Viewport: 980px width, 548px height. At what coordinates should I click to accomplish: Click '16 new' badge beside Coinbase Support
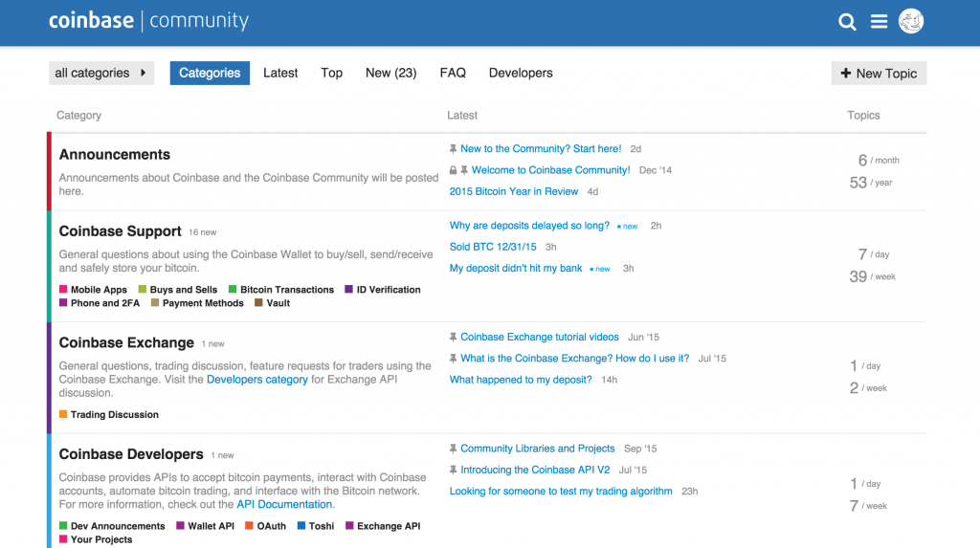click(x=203, y=232)
